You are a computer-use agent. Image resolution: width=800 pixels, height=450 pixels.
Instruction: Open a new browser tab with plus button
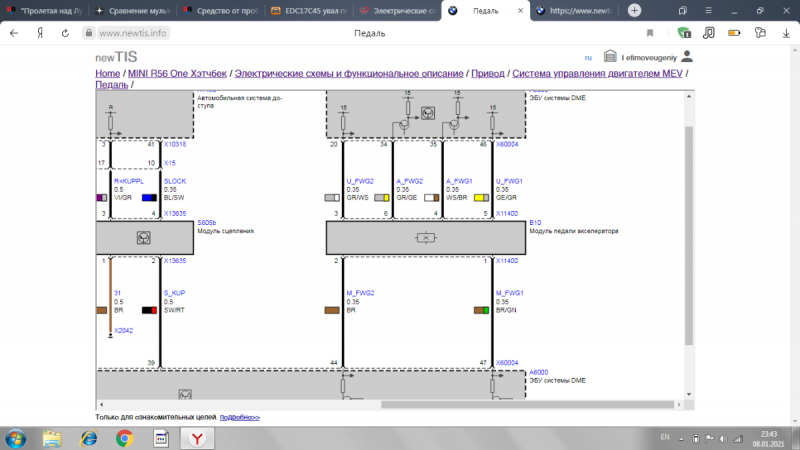(635, 10)
